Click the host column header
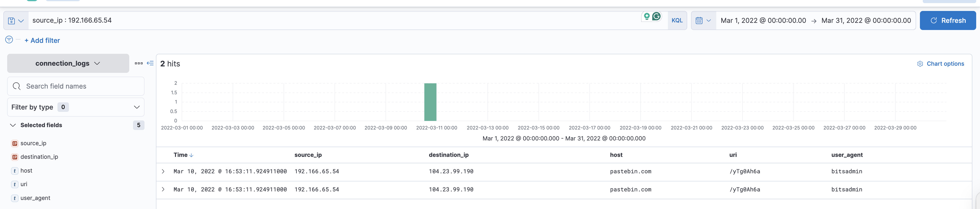 click(x=616, y=155)
